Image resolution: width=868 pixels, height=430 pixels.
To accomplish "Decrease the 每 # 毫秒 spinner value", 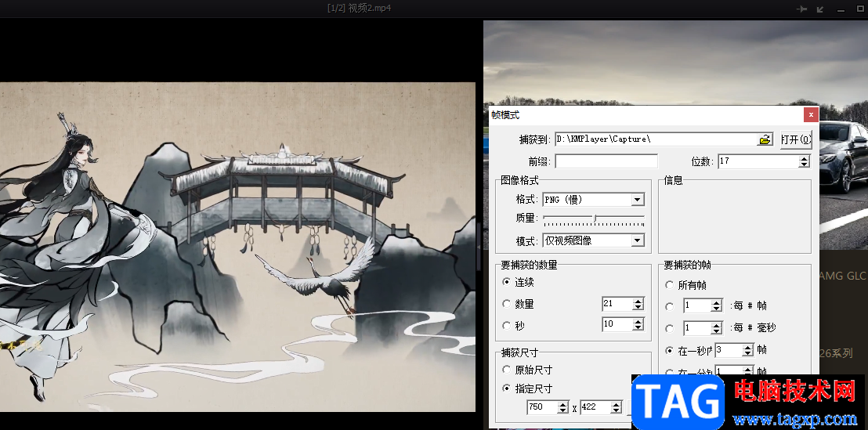I will point(717,331).
